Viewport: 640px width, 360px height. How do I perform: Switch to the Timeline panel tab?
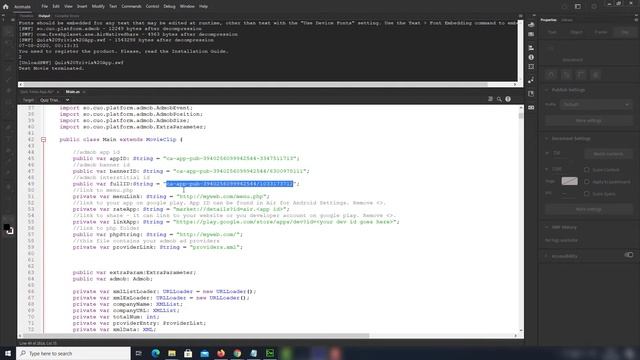[27, 16]
